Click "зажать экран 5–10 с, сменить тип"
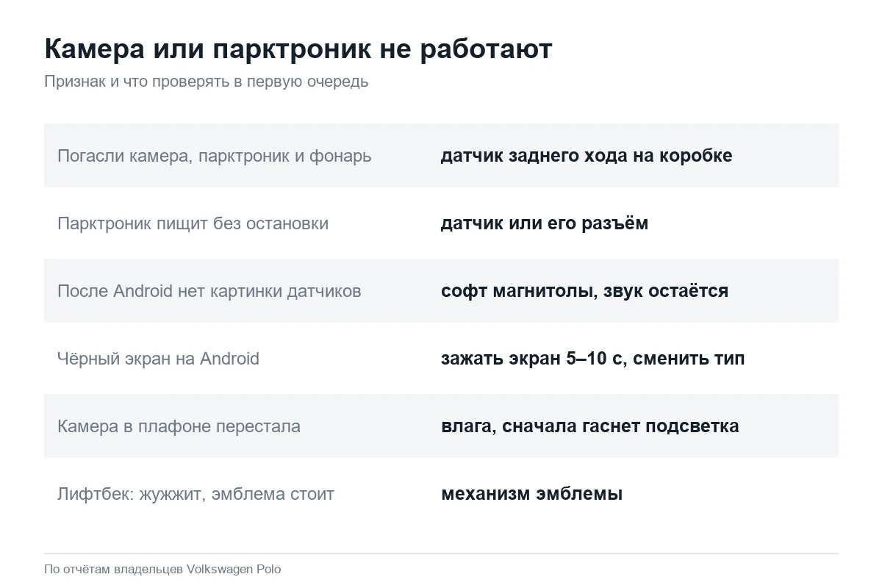 [592, 359]
